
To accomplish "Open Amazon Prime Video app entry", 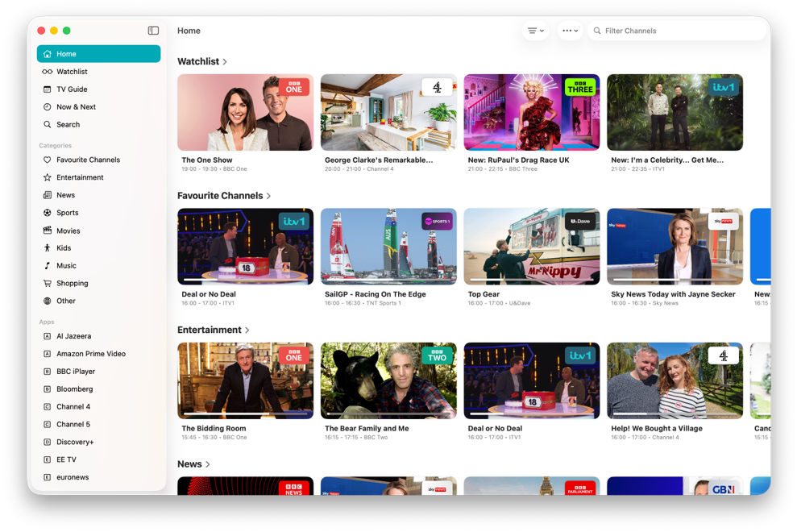I will 90,354.
